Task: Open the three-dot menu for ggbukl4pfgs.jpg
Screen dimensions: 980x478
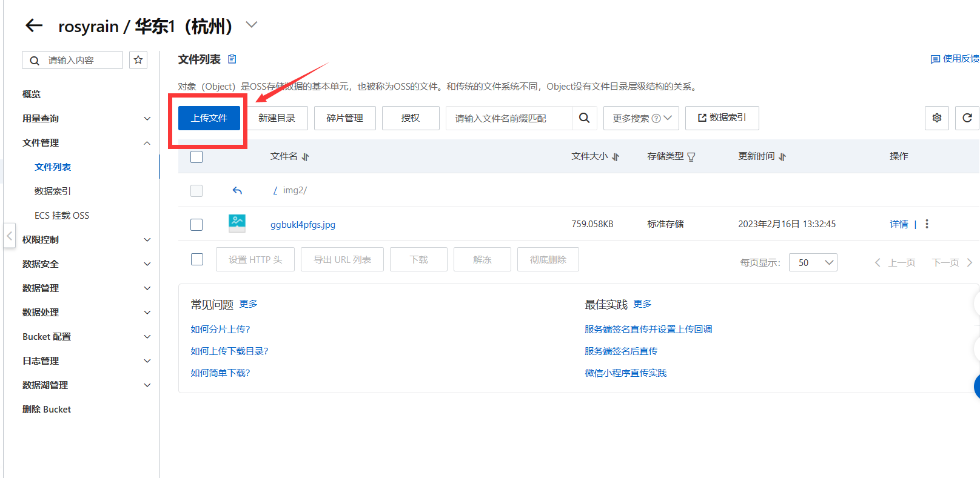Action: point(927,224)
